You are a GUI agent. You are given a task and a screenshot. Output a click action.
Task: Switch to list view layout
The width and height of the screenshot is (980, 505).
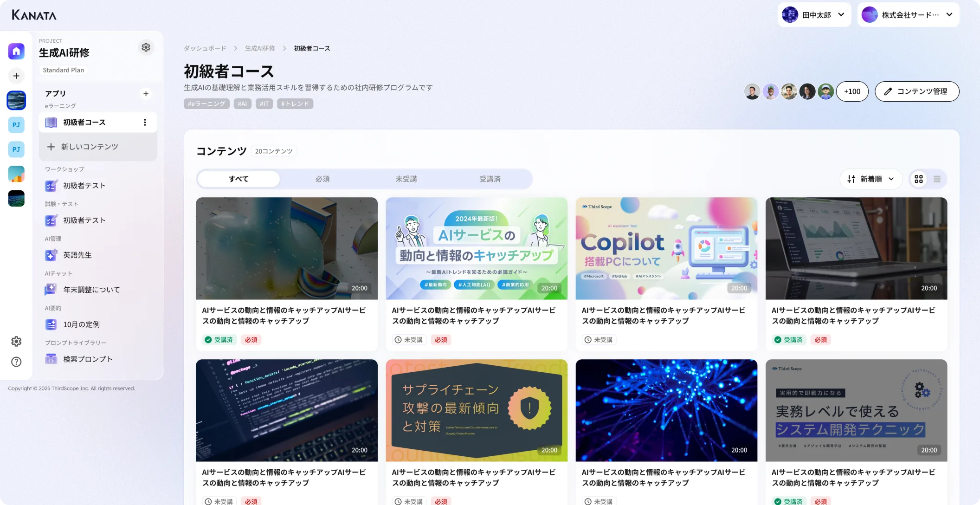click(937, 179)
